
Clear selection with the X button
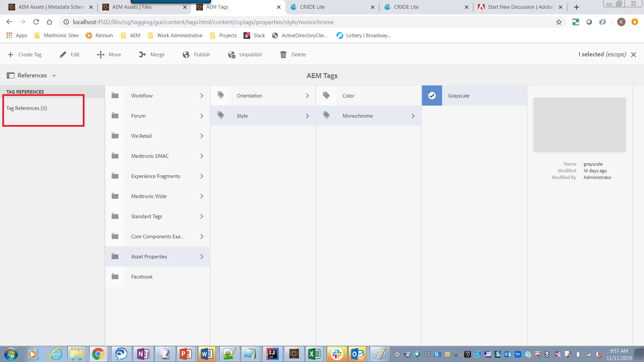[x=634, y=55]
